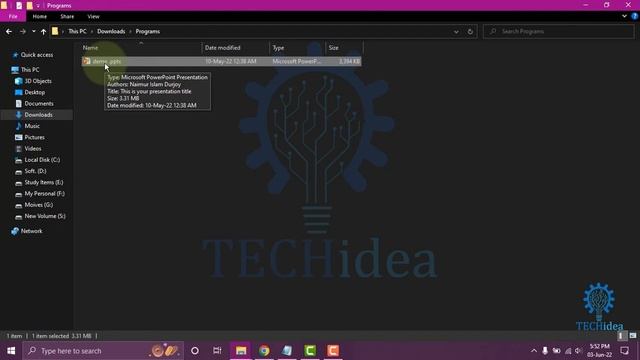Expand the ribbon with the chevron

(x=624, y=16)
